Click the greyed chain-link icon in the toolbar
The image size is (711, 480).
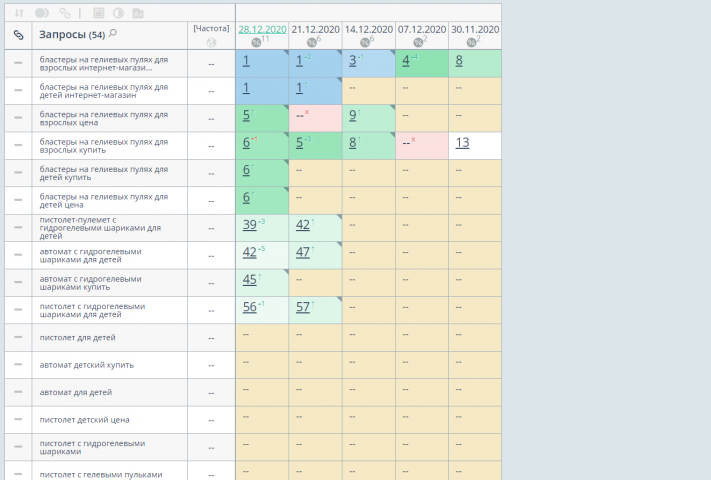pyautogui.click(x=65, y=13)
